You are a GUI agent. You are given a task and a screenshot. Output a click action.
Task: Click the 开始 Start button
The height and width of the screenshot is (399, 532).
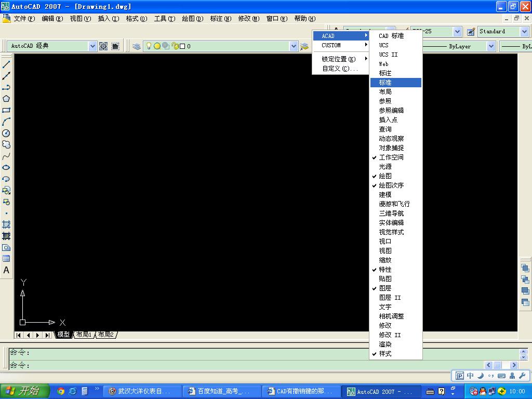24,391
